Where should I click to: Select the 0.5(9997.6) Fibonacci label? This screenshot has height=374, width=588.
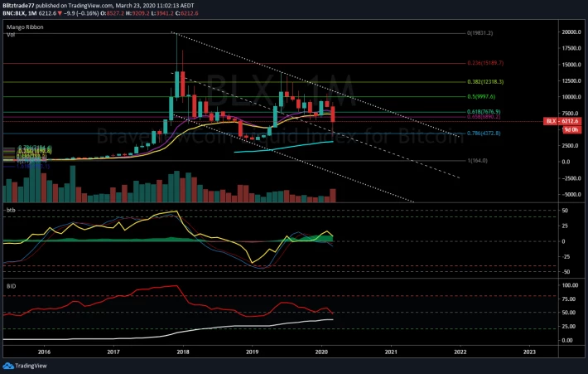(481, 97)
